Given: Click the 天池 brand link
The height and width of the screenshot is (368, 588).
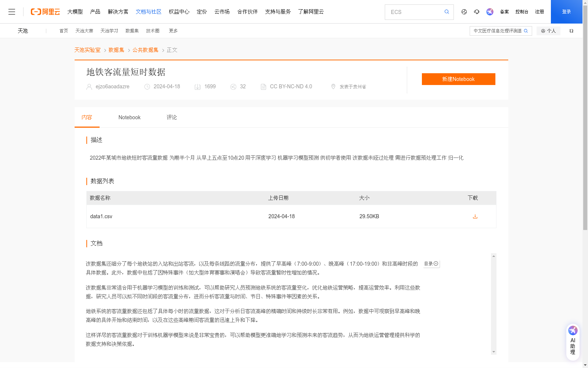Looking at the screenshot, I should (23, 31).
